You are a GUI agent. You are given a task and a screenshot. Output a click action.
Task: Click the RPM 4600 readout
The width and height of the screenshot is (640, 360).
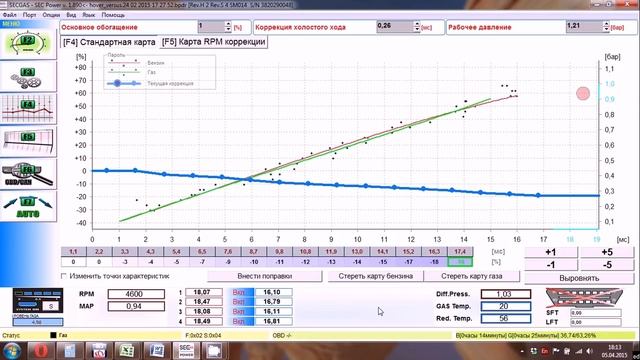click(136, 294)
